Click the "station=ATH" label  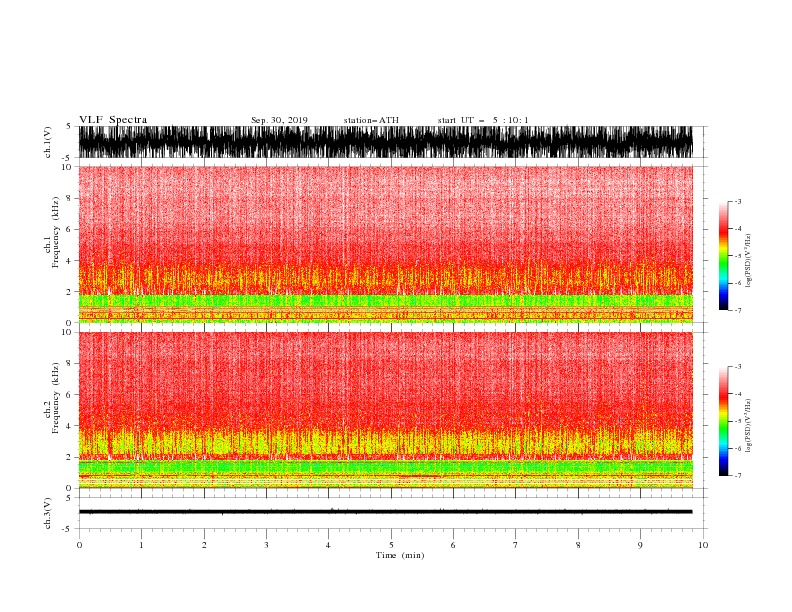pos(371,120)
